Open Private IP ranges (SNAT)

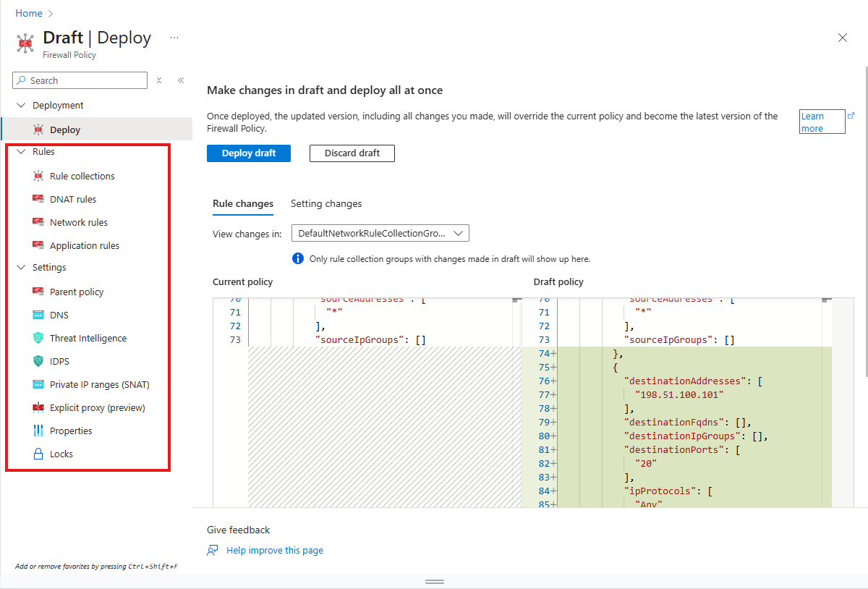[100, 384]
